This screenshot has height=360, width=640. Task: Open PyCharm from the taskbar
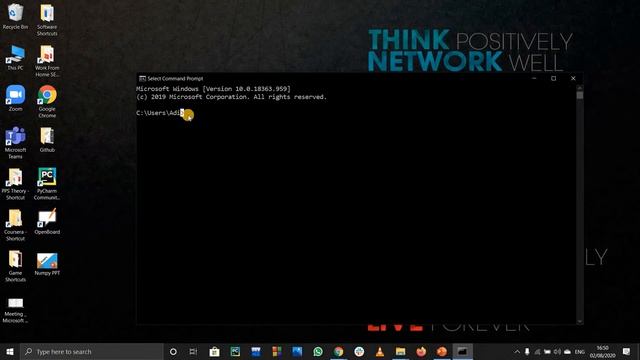(x=235, y=351)
